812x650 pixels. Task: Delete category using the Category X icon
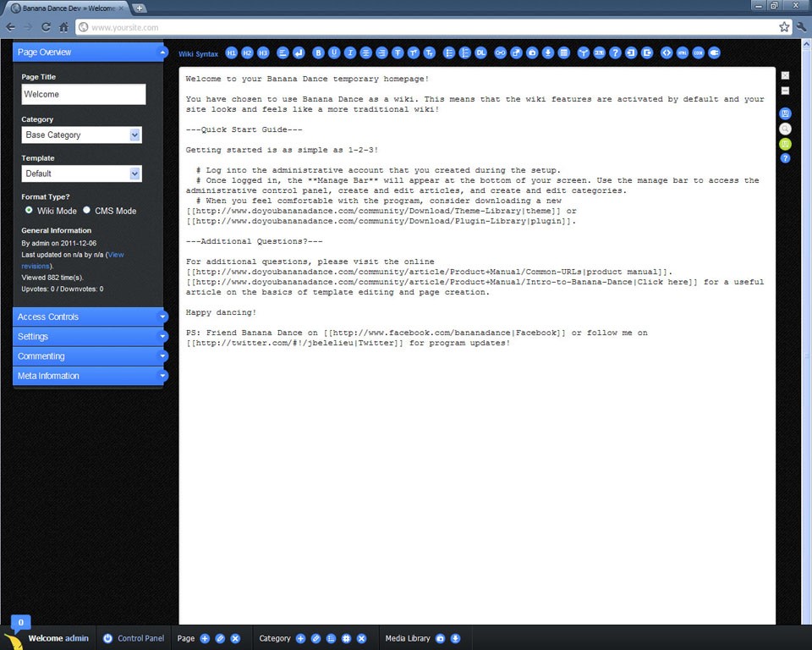coord(361,639)
